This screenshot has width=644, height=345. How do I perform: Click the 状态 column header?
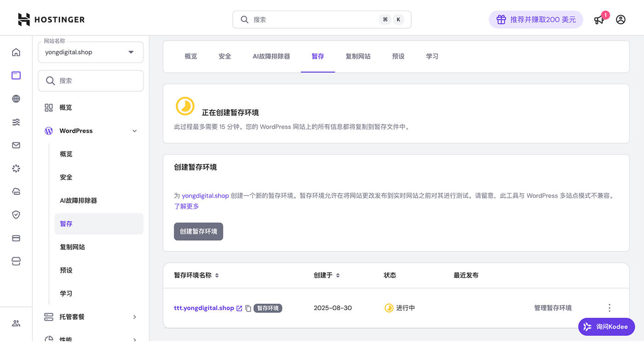[x=390, y=275]
